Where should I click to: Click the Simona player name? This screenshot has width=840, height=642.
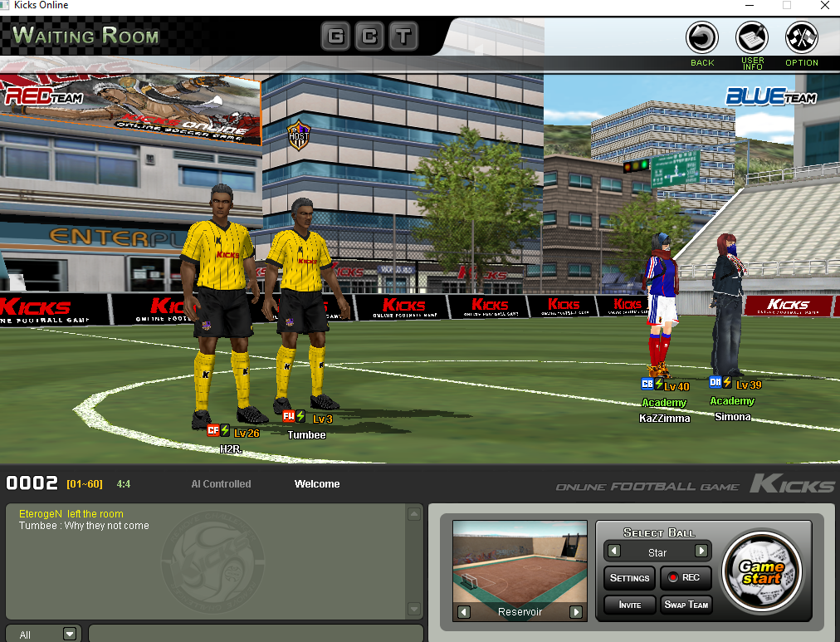tap(732, 416)
